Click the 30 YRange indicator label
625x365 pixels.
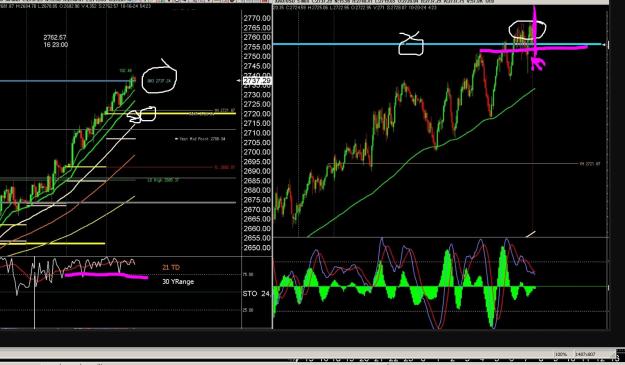click(x=178, y=282)
